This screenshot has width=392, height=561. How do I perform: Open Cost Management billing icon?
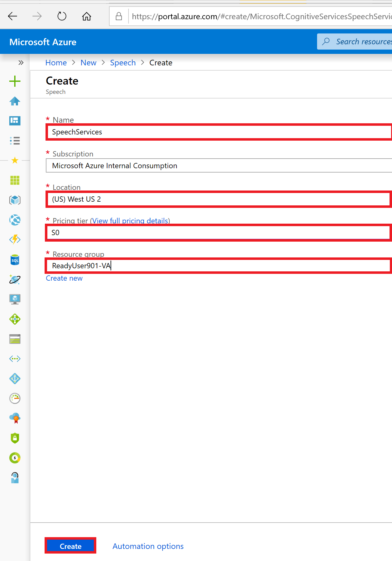click(x=15, y=458)
